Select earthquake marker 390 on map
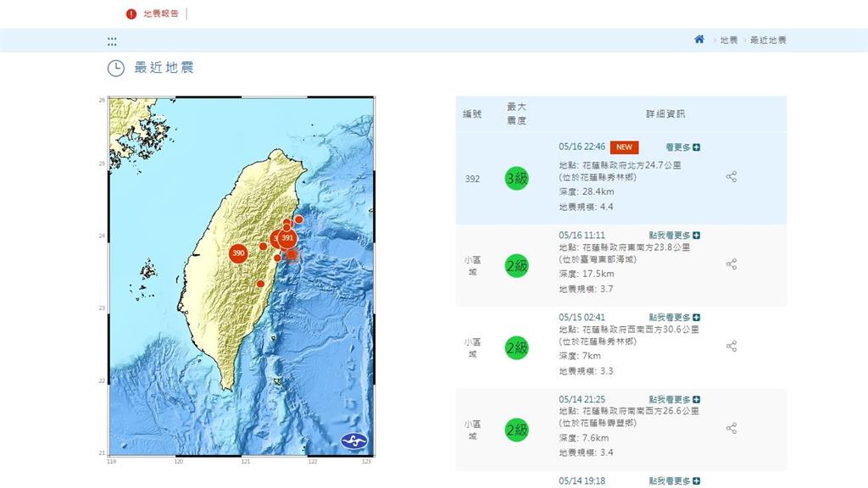This screenshot has height=488, width=868. 238,252
